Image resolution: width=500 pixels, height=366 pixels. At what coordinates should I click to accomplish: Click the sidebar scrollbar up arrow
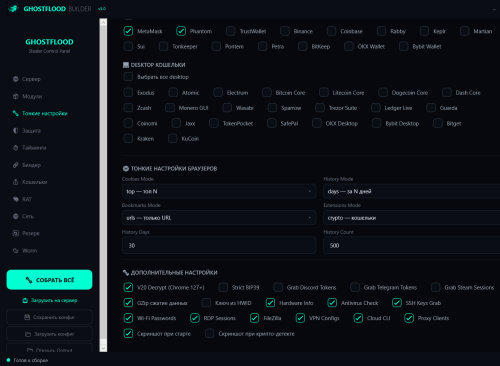(103, 22)
